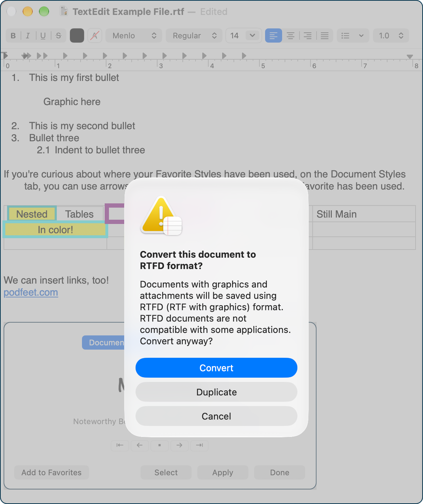Switch to the Document styles tab
Viewport: 423px width, 504px height.
pyautogui.click(x=104, y=343)
